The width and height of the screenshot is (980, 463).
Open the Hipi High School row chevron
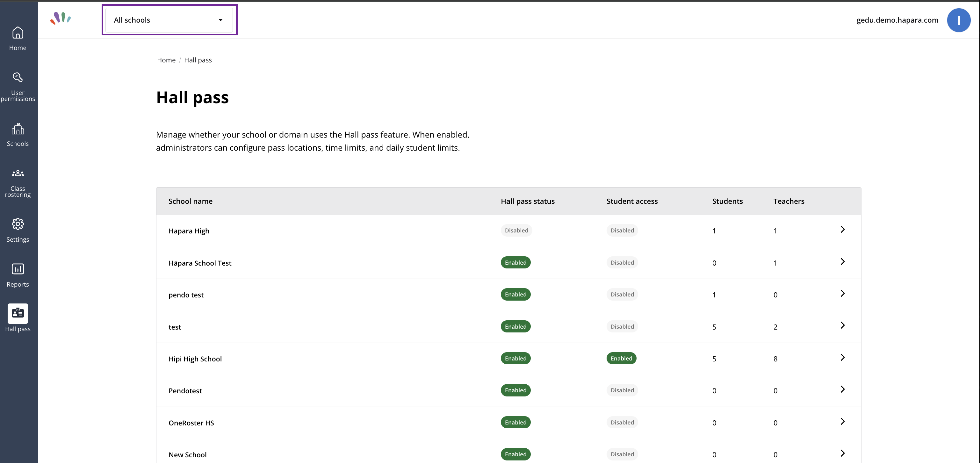pyautogui.click(x=842, y=357)
